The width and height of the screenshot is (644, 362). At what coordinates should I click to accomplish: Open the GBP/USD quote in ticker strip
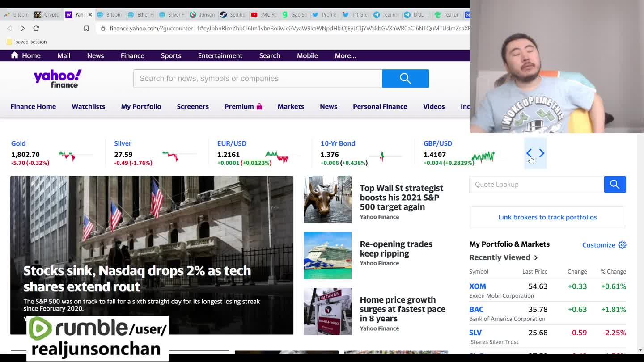437,143
